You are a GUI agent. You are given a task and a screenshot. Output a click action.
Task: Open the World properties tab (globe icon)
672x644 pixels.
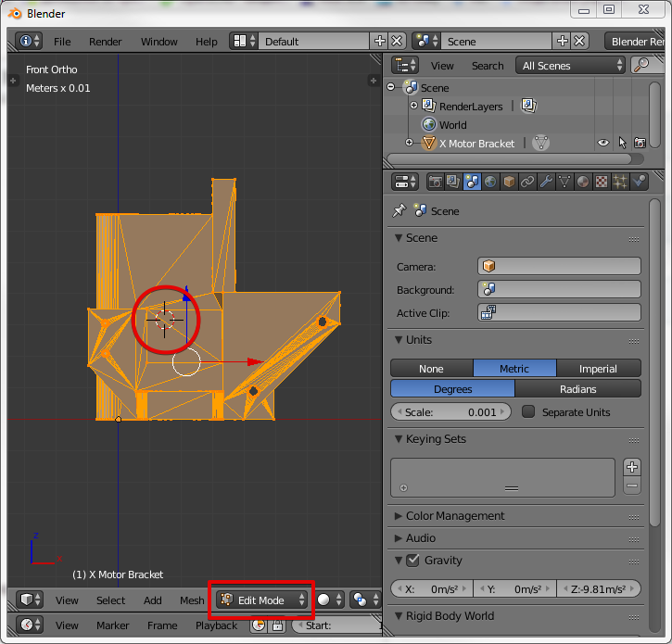pos(490,182)
